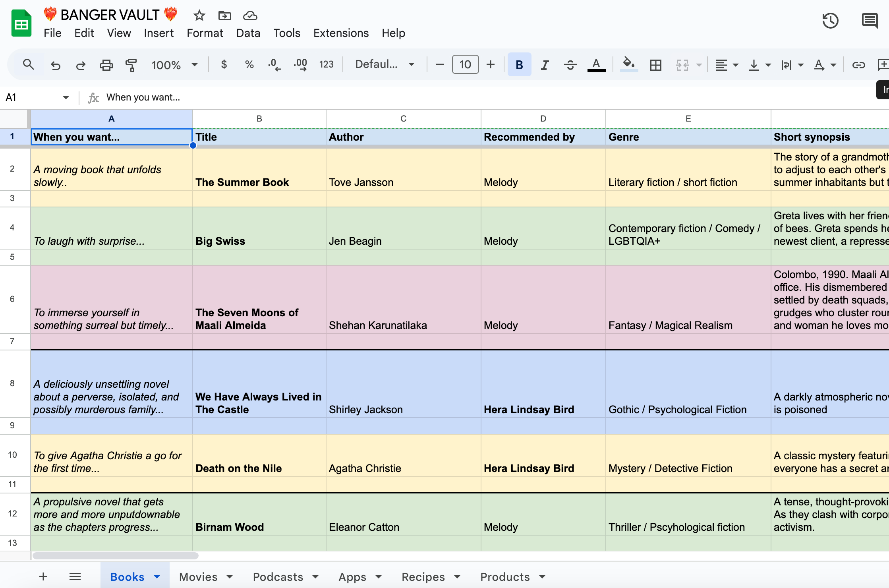Click the undo arrow
This screenshot has width=889, height=588.
coord(56,65)
